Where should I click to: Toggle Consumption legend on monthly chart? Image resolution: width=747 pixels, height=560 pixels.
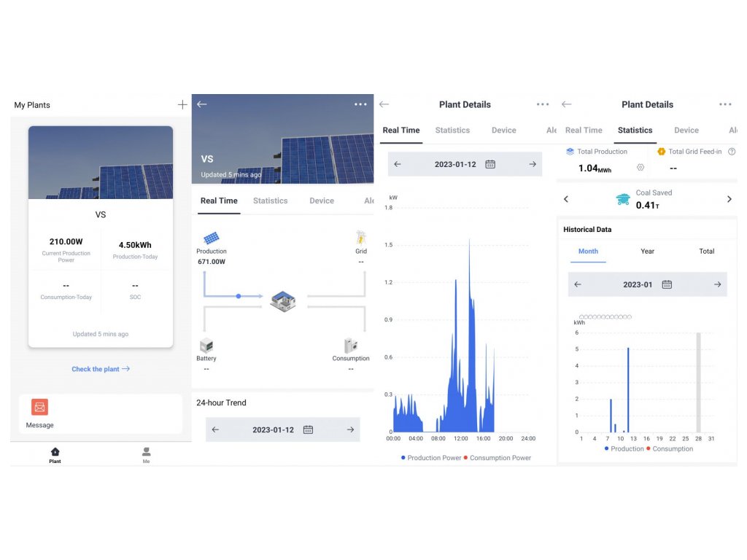pos(670,448)
